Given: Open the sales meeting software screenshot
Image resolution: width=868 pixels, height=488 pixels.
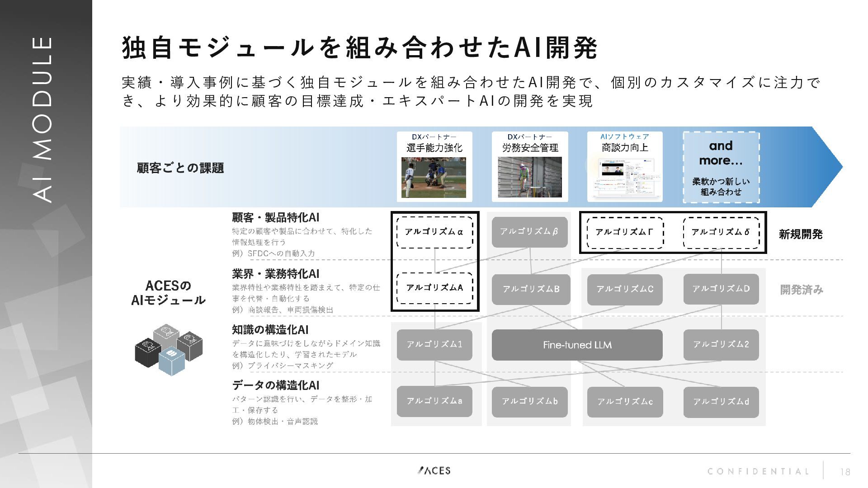Looking at the screenshot, I should point(625,178).
